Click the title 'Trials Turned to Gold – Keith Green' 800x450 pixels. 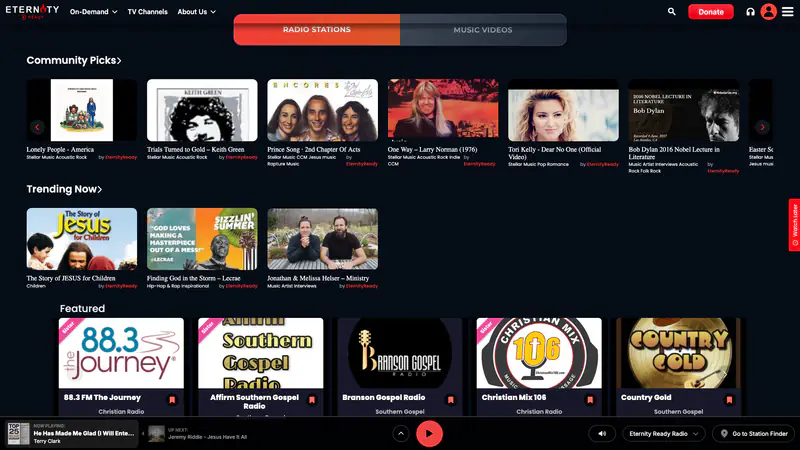(195, 149)
